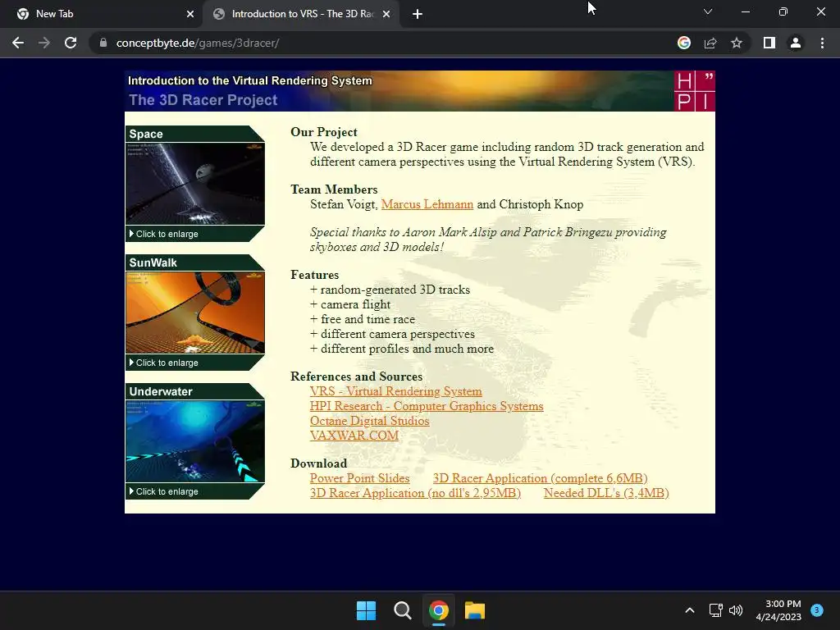Show hidden system tray icons
The width and height of the screenshot is (840, 630).
[690, 610]
